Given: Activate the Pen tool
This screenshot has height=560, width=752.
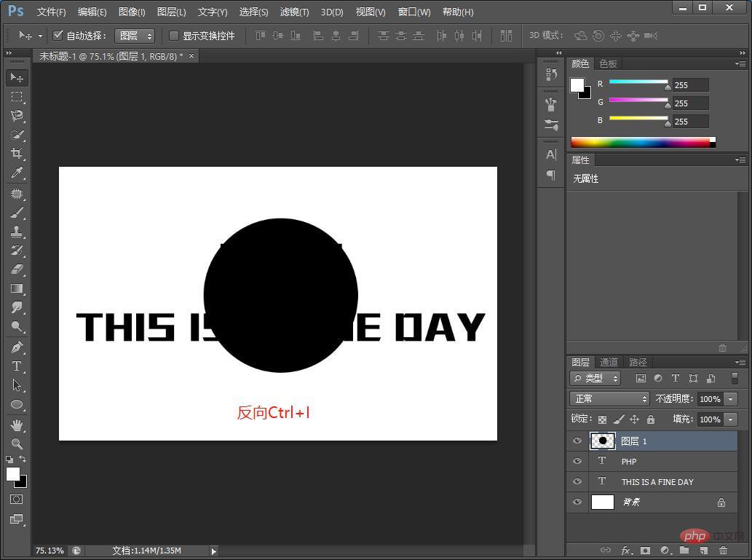Looking at the screenshot, I should click(17, 347).
